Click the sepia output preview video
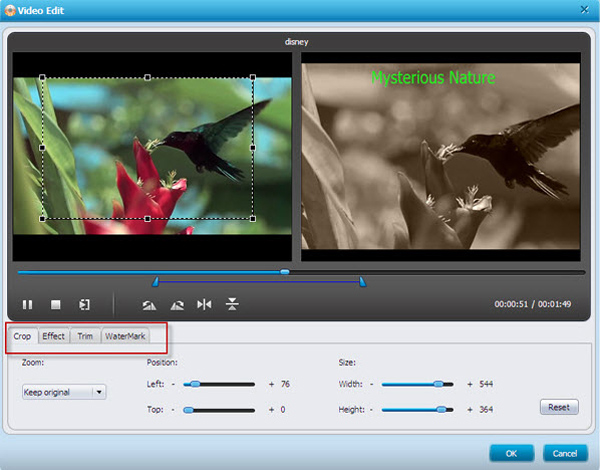The height and width of the screenshot is (470, 600). tap(440, 156)
